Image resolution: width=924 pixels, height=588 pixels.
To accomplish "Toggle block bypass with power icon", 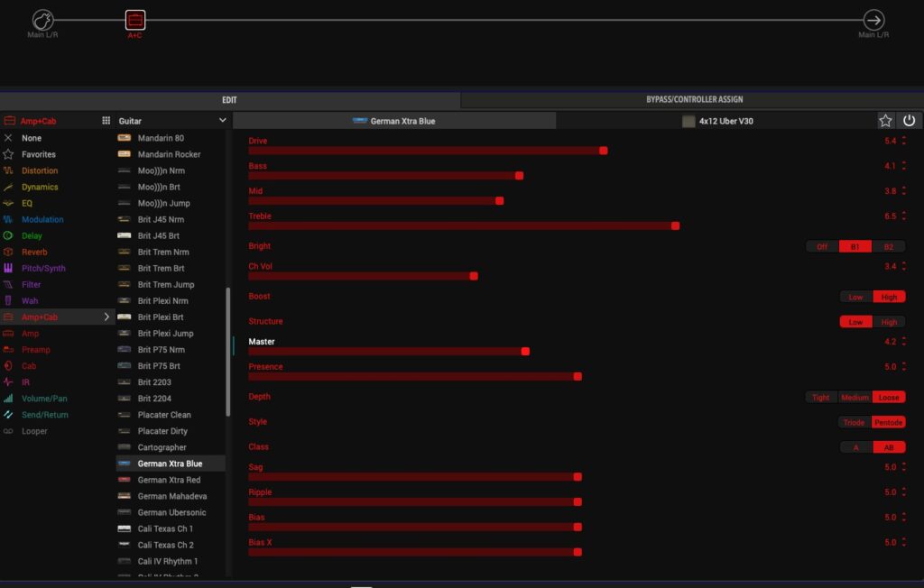I will pyautogui.click(x=909, y=121).
